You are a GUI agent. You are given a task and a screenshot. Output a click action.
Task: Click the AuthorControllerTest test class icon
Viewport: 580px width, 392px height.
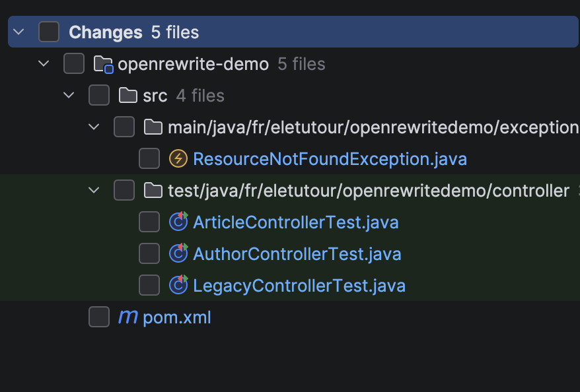[x=178, y=254]
